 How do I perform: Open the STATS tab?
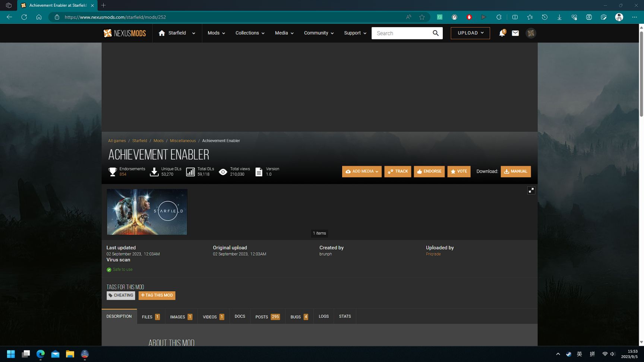click(x=345, y=316)
